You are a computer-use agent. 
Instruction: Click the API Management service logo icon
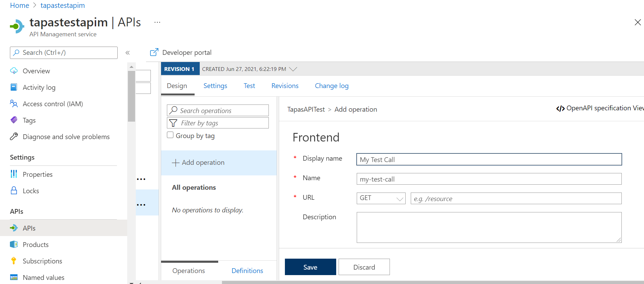coord(17,26)
